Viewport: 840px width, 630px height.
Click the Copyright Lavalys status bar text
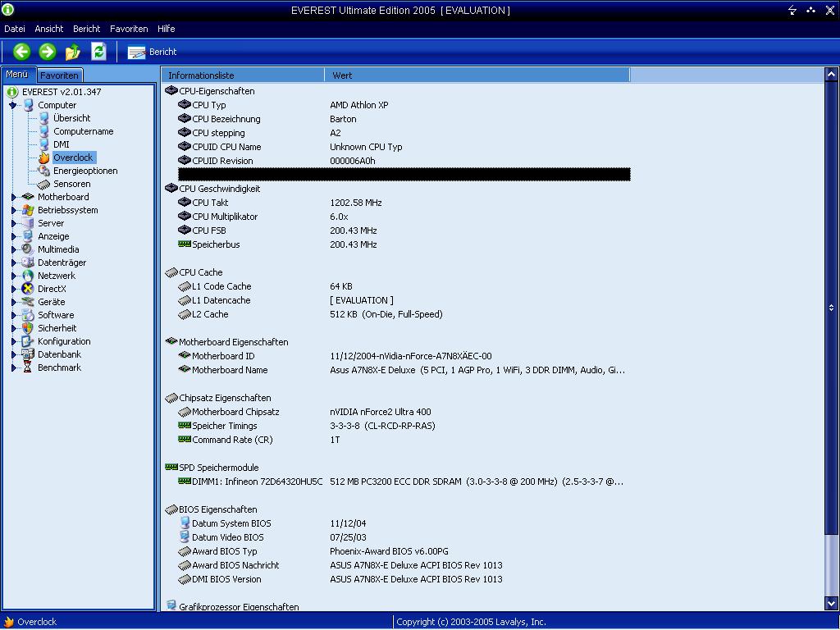[x=471, y=622]
